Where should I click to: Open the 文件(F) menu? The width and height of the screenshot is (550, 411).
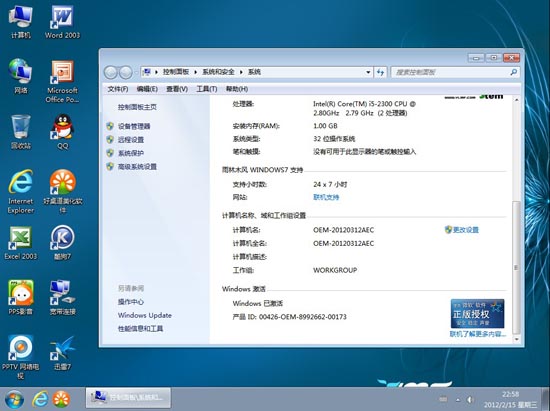tap(118, 89)
